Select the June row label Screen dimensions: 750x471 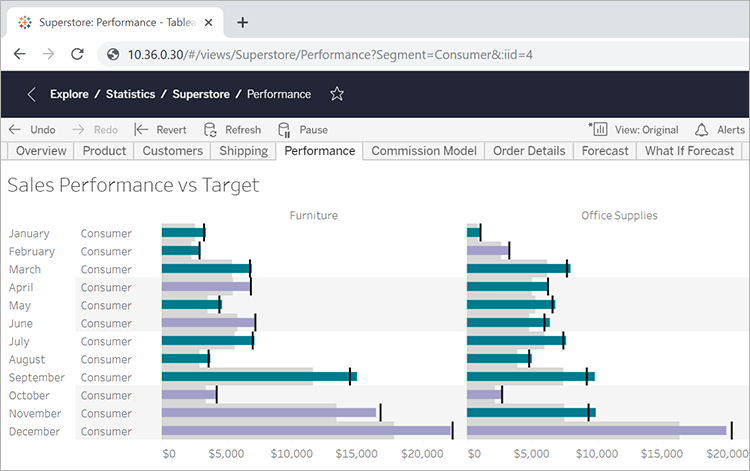(21, 323)
